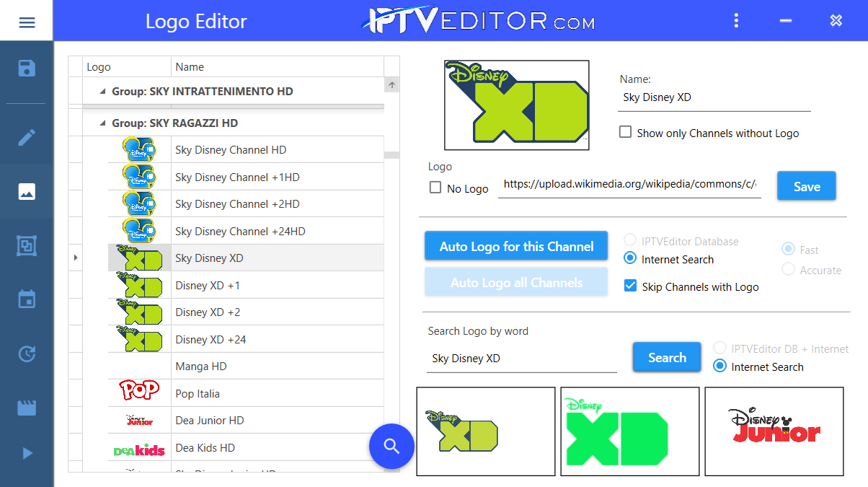Enable Show only Channels without Logo
Screen dimensions: 868x487
(625, 132)
